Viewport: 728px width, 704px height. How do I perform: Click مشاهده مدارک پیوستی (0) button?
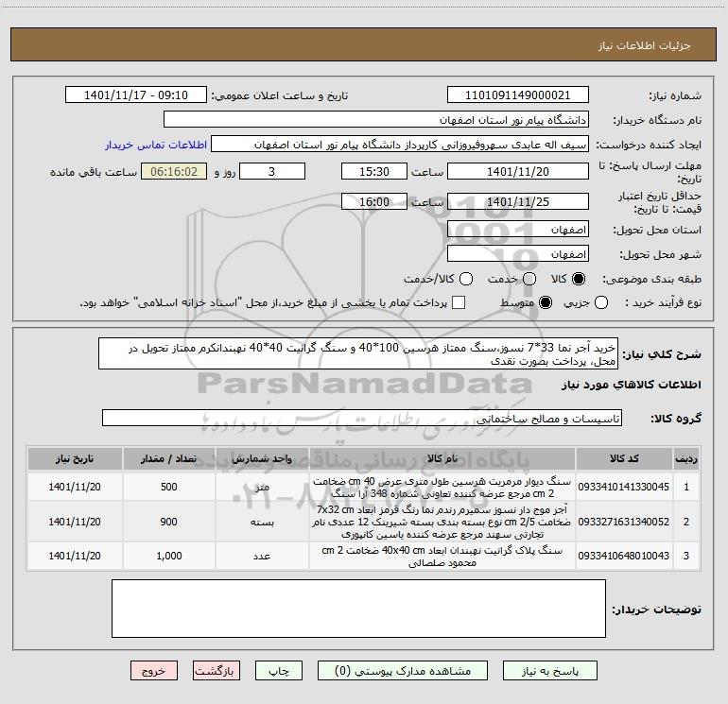click(x=403, y=671)
